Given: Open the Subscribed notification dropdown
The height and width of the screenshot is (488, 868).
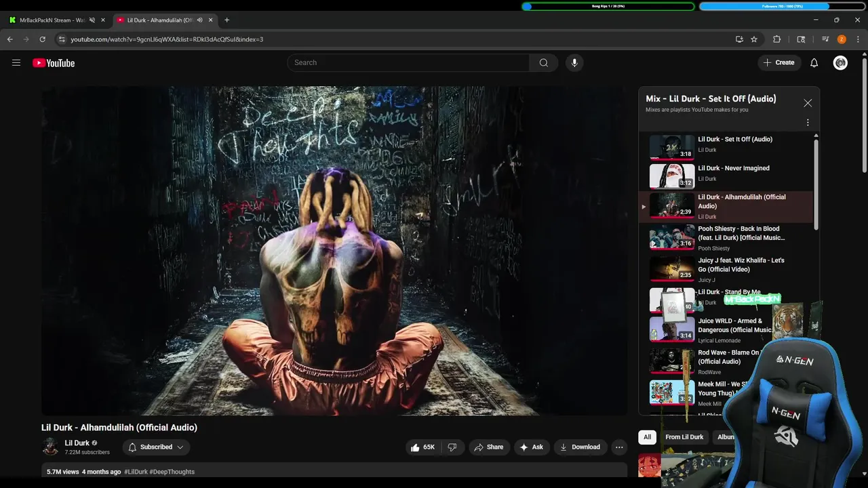Looking at the screenshot, I should (x=156, y=447).
